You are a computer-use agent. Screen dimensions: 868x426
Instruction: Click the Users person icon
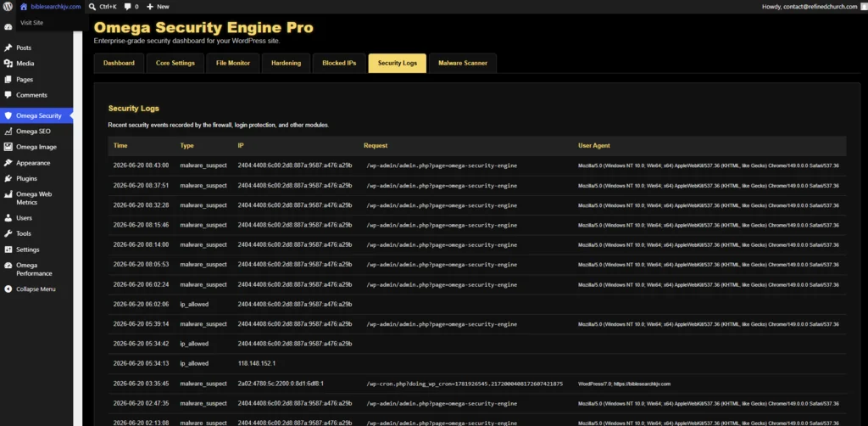(8, 218)
